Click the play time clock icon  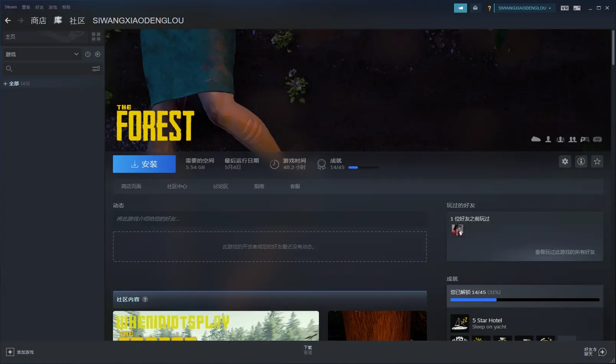point(274,164)
